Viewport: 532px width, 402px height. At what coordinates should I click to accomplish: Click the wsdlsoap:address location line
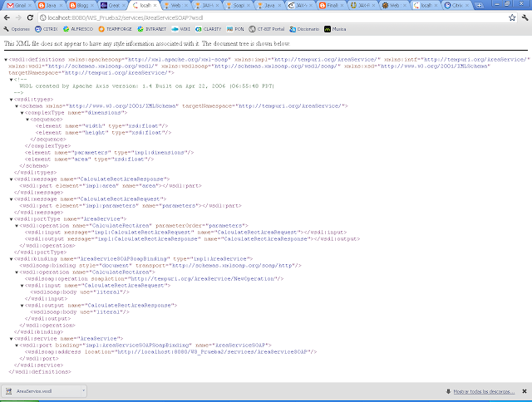click(x=171, y=352)
